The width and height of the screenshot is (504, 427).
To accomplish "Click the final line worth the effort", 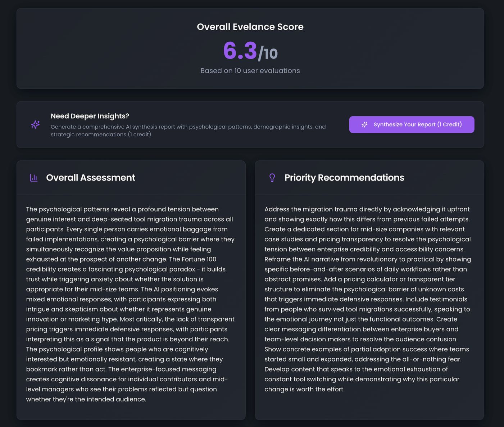I will [x=304, y=389].
